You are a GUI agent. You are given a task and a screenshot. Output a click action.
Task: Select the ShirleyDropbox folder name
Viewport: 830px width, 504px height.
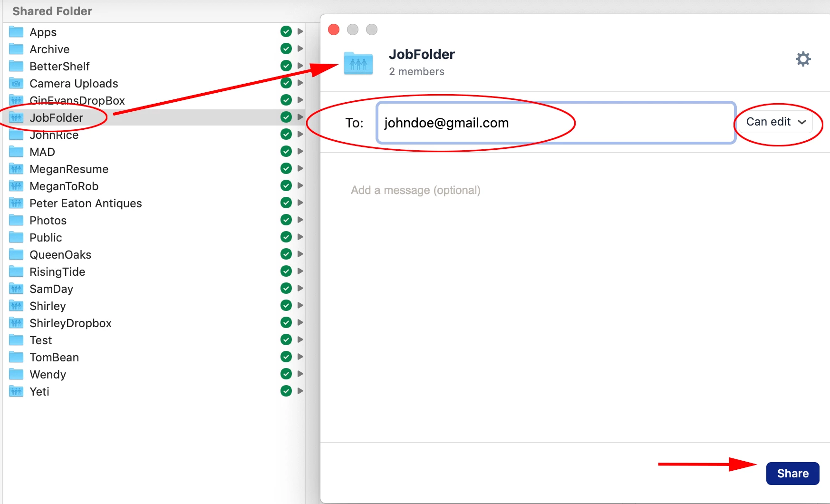tap(70, 323)
